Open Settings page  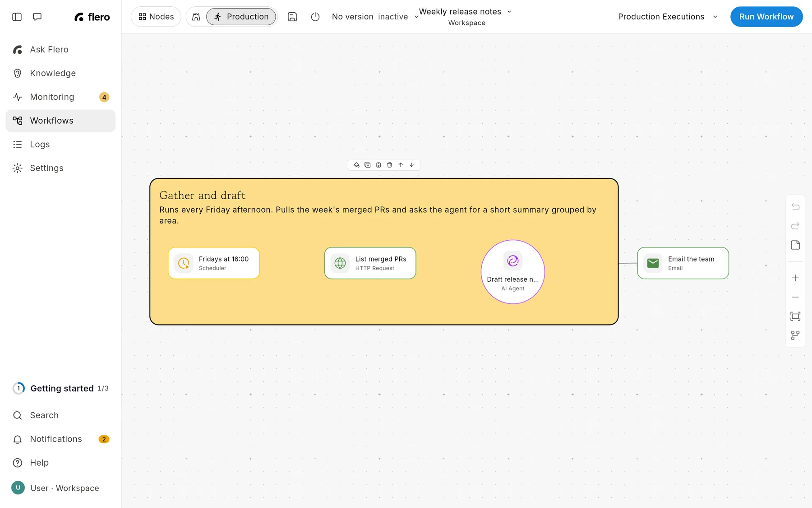click(60, 168)
